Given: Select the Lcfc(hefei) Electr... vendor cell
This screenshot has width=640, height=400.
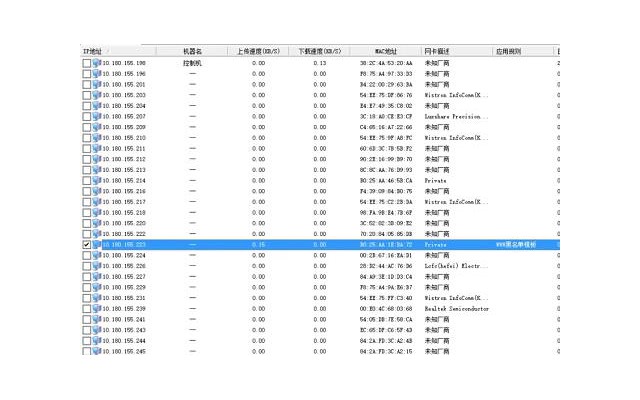Looking at the screenshot, I should [456, 266].
